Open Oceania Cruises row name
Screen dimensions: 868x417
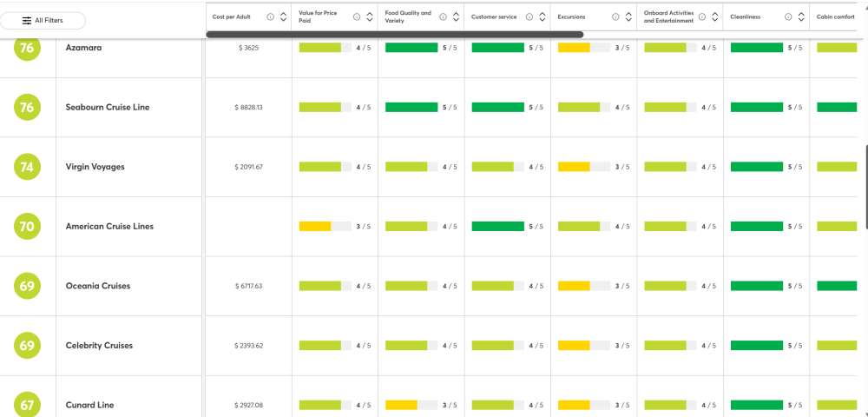tap(98, 286)
